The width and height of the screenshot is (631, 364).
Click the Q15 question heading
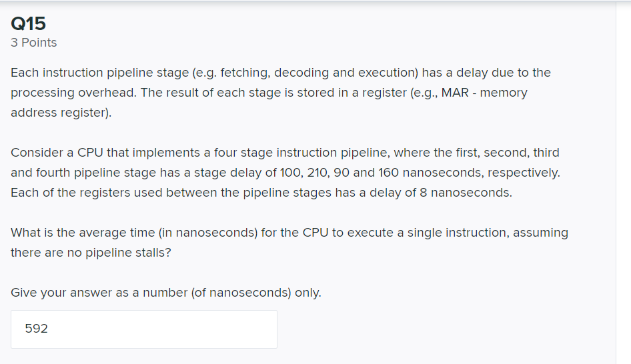pyautogui.click(x=29, y=24)
